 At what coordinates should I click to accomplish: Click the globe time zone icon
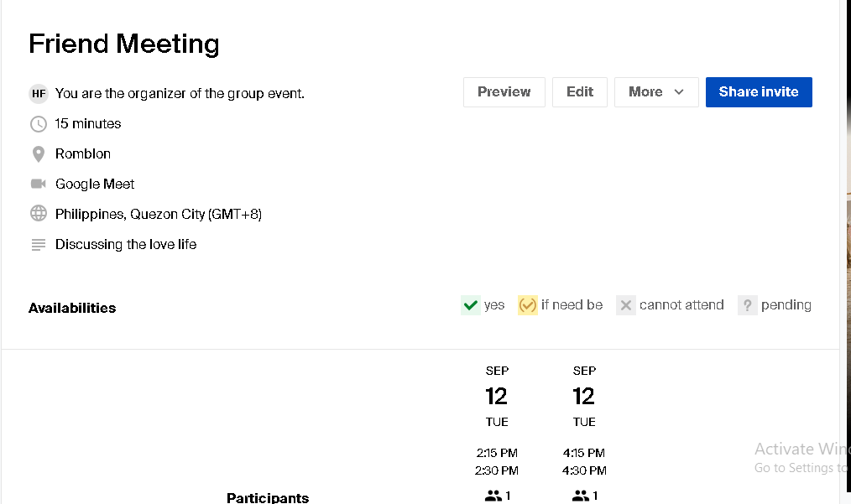click(x=39, y=215)
